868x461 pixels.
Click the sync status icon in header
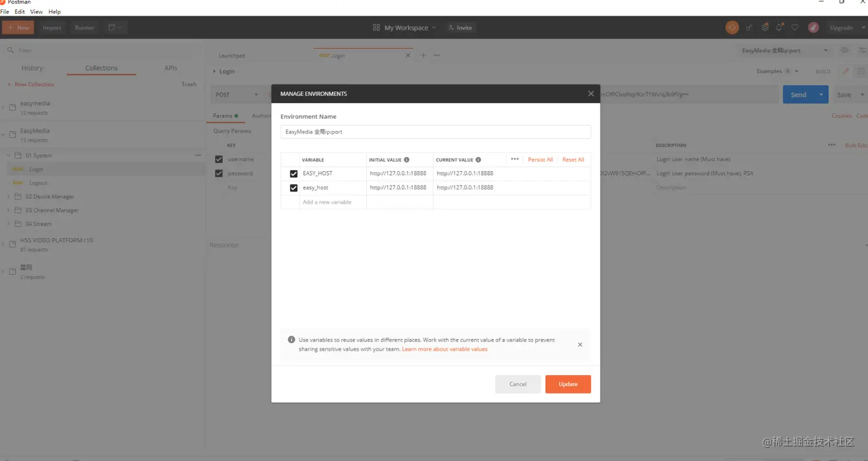pos(732,28)
